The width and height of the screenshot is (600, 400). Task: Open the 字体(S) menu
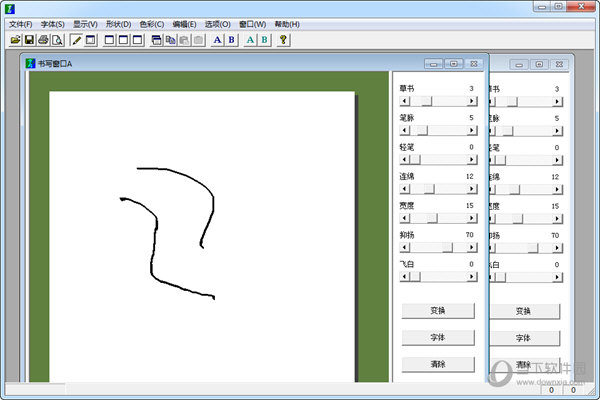point(53,23)
